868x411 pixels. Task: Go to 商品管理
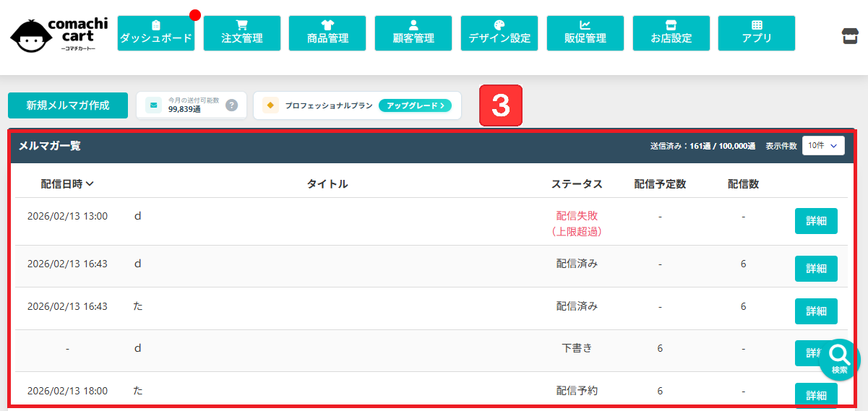(x=327, y=33)
